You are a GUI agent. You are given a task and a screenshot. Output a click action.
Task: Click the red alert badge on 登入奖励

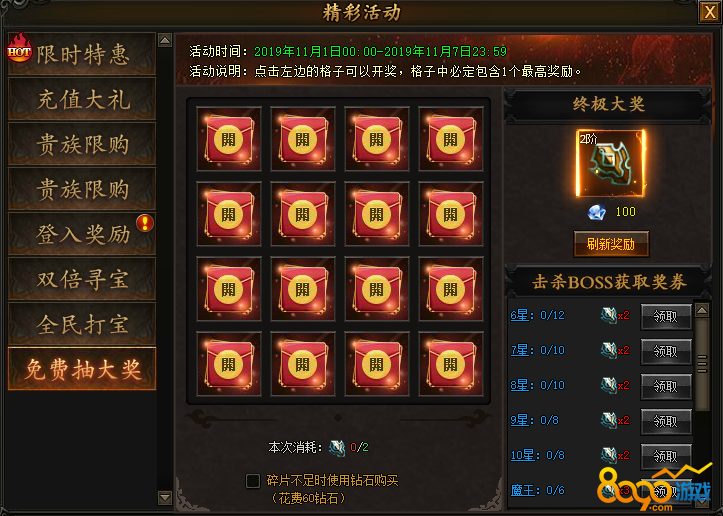[145, 223]
